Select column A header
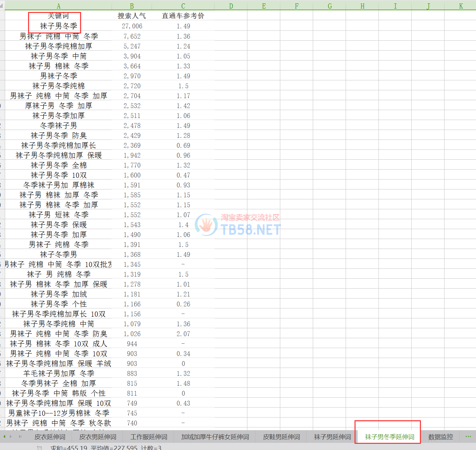 tap(59, 6)
